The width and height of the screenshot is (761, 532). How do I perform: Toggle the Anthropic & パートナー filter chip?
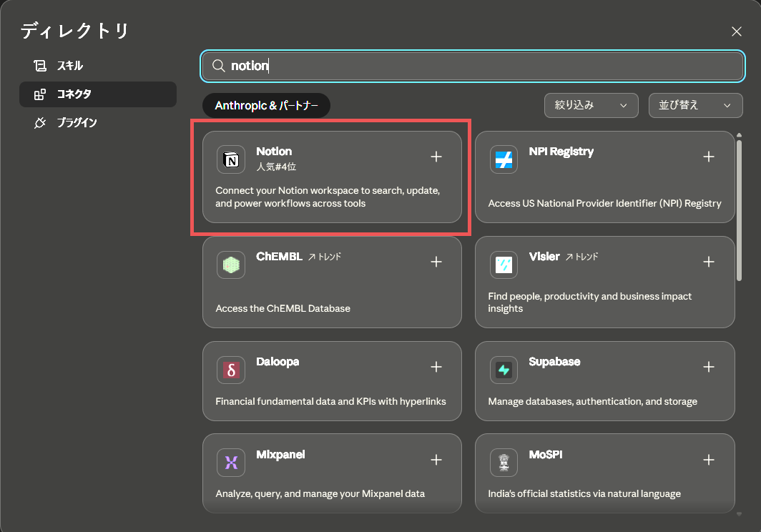click(x=266, y=106)
